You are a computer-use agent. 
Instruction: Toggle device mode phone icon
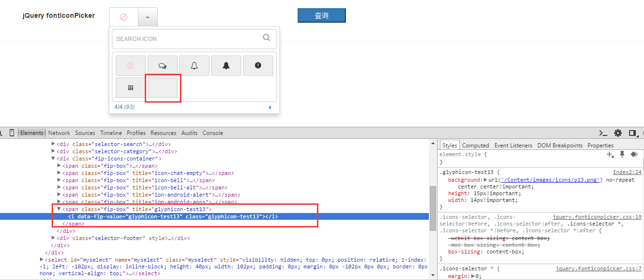pyautogui.click(x=12, y=133)
